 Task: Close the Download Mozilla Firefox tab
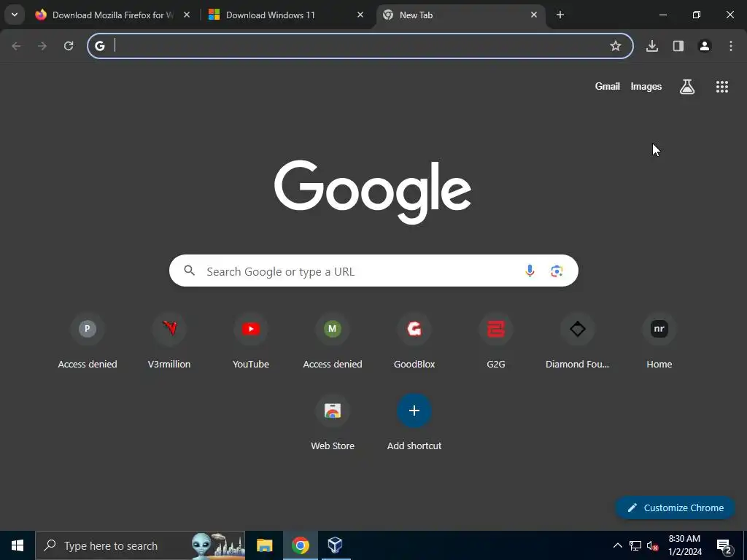[x=187, y=15]
